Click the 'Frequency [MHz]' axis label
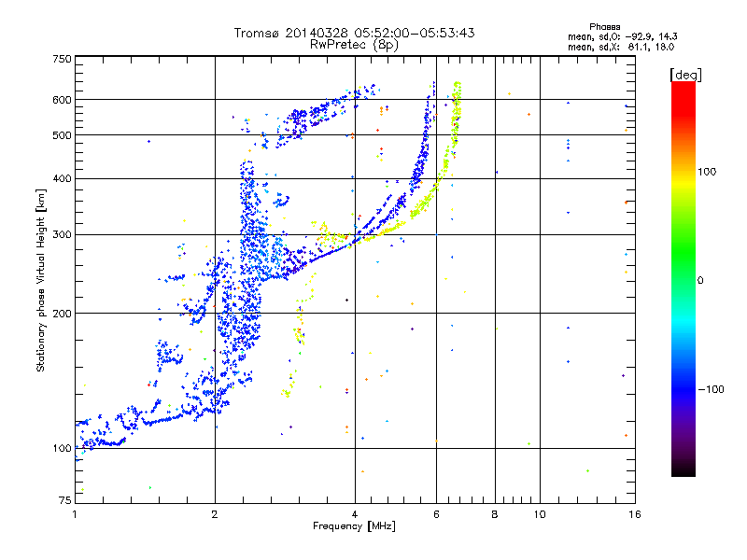 pos(354,525)
